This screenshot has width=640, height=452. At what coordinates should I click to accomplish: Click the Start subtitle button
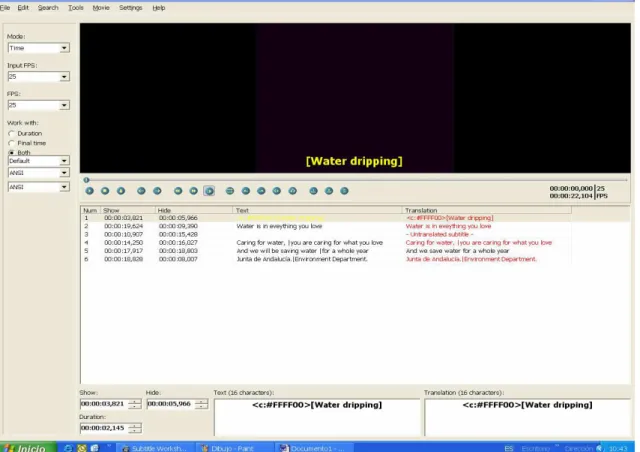pos(277,191)
